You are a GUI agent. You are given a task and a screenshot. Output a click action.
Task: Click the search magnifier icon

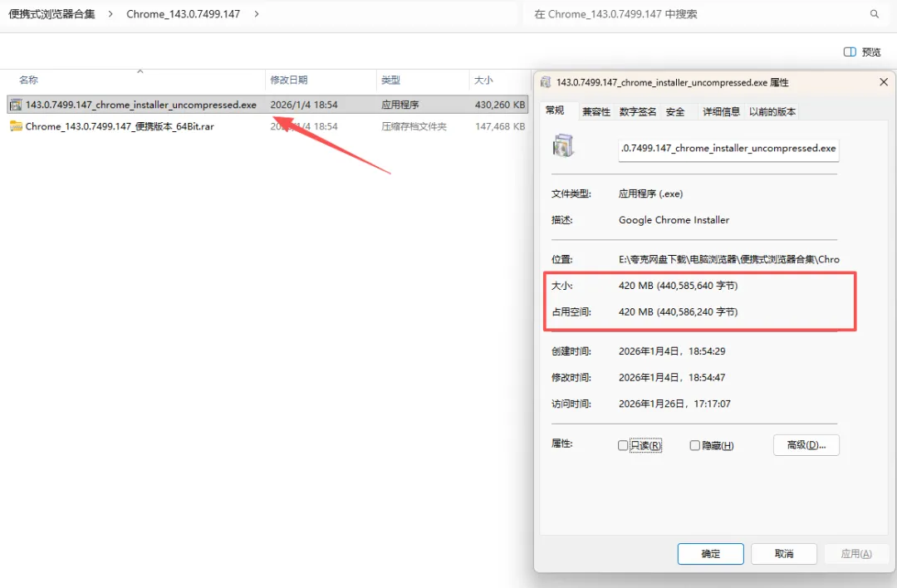point(874,14)
